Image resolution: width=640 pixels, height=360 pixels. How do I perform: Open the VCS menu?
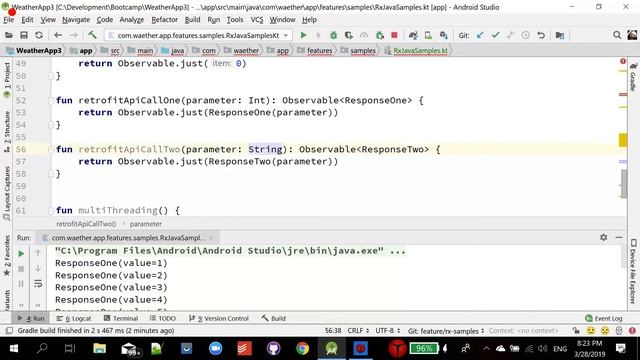pos(257,20)
